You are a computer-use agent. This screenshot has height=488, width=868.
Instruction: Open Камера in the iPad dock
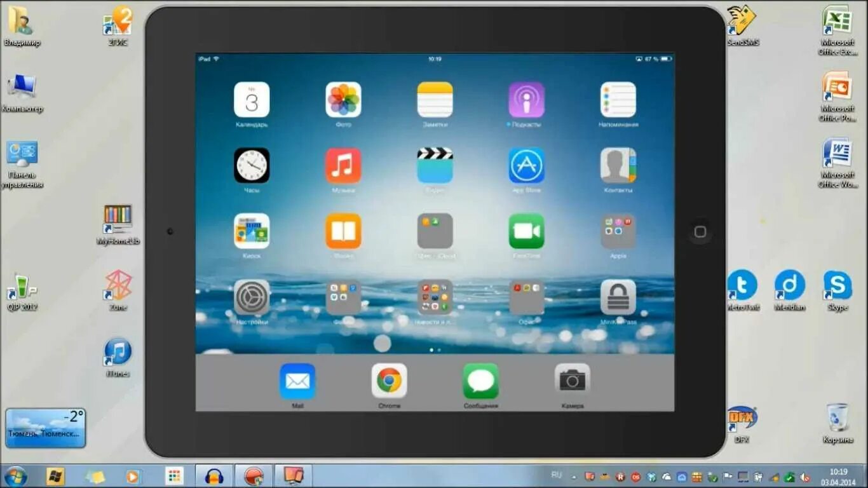pyautogui.click(x=572, y=381)
